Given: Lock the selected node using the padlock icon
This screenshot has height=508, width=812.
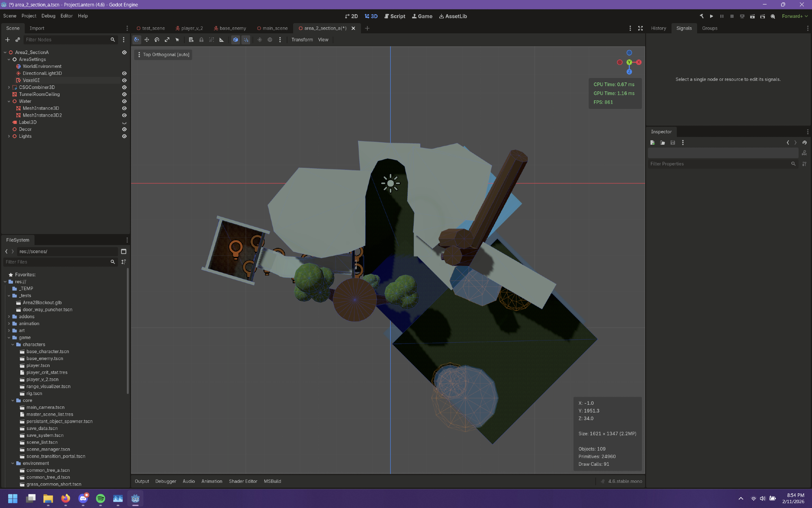Looking at the screenshot, I should 201,40.
